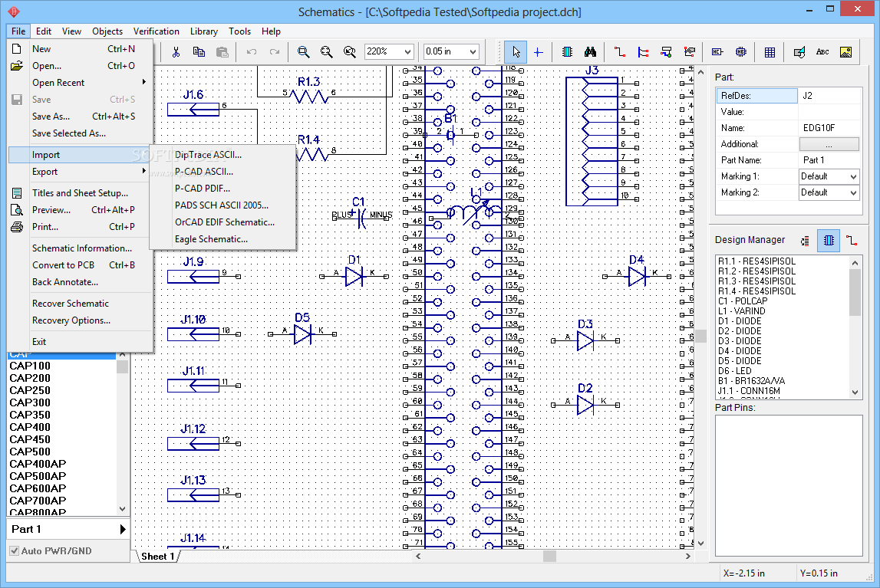Open the Marking 1 Default dropdown
This screenshot has width=880, height=588.
854,176
